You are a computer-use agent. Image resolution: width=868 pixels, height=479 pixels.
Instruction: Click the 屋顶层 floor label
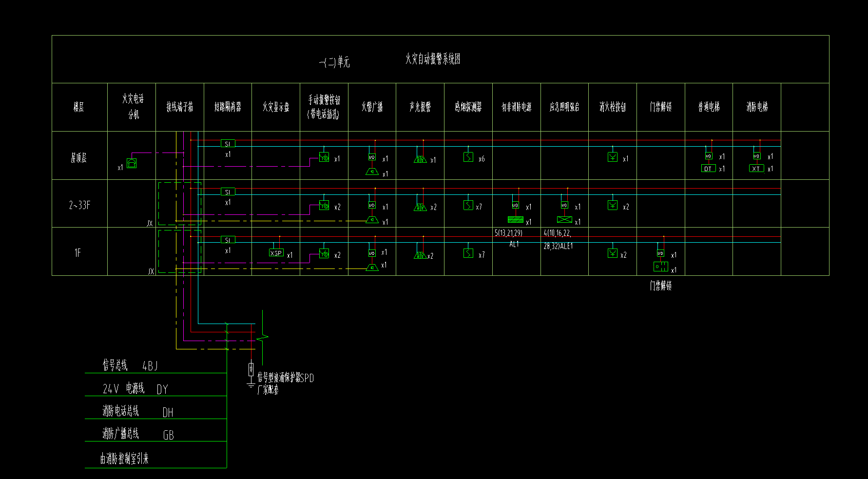(x=79, y=158)
